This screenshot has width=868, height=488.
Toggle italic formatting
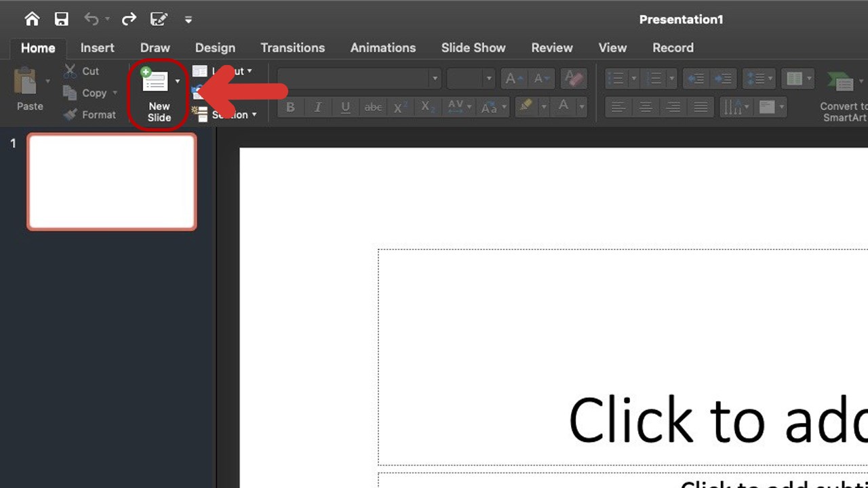coord(317,107)
